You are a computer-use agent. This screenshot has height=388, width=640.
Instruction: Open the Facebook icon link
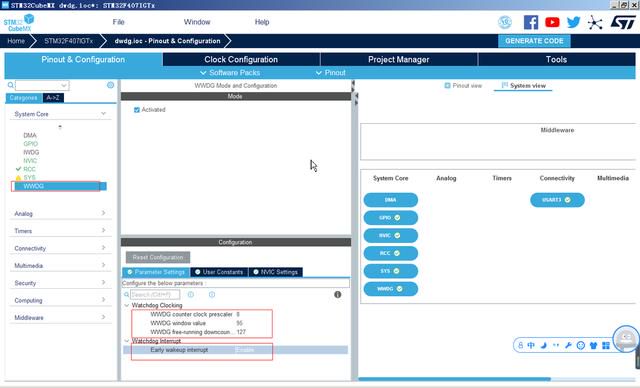tap(531, 22)
